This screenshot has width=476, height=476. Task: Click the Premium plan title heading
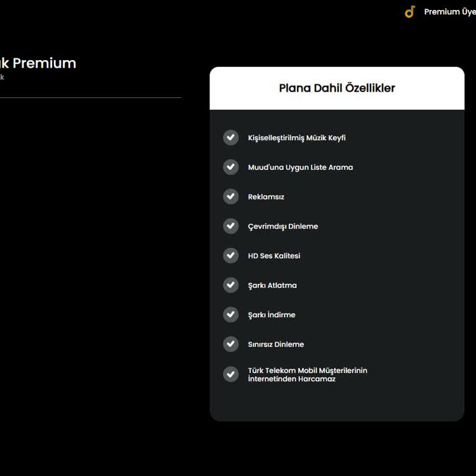click(x=38, y=63)
